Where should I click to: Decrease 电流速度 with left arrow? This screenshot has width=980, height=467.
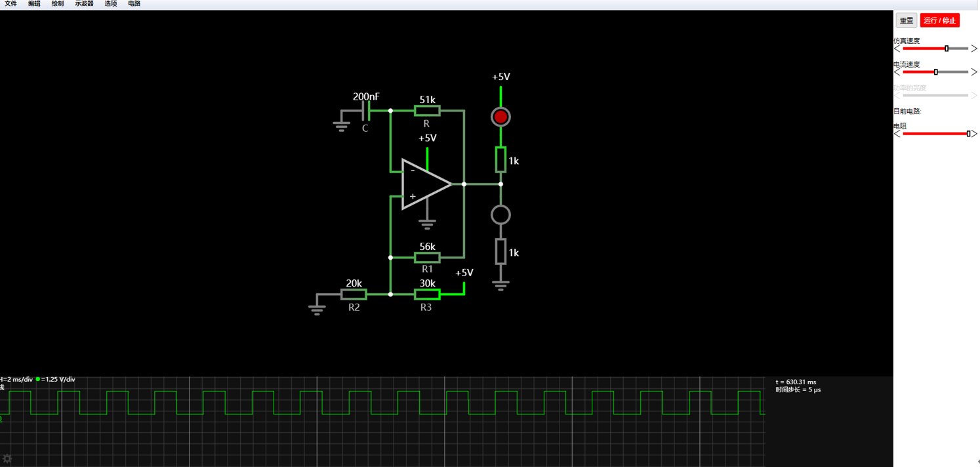[897, 72]
